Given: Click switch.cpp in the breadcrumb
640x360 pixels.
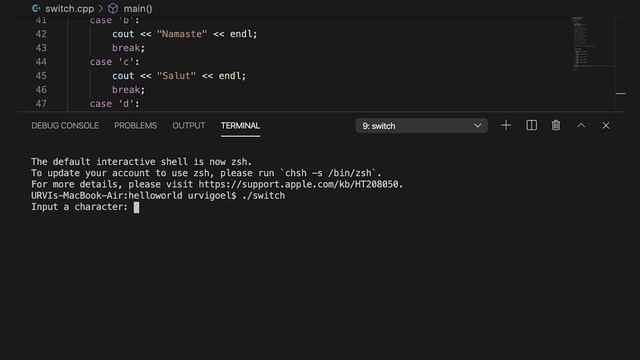Looking at the screenshot, I should 69,8.
